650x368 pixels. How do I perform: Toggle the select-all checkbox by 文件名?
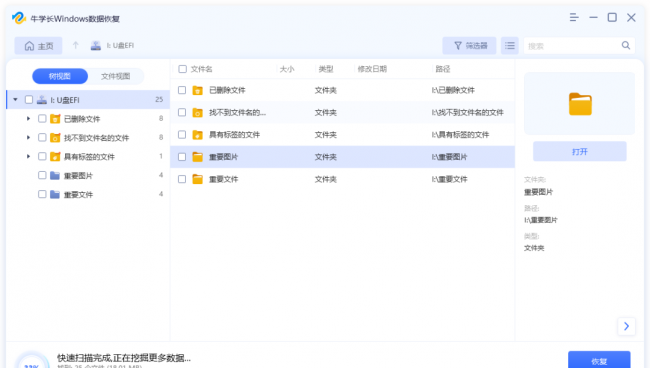coord(182,69)
